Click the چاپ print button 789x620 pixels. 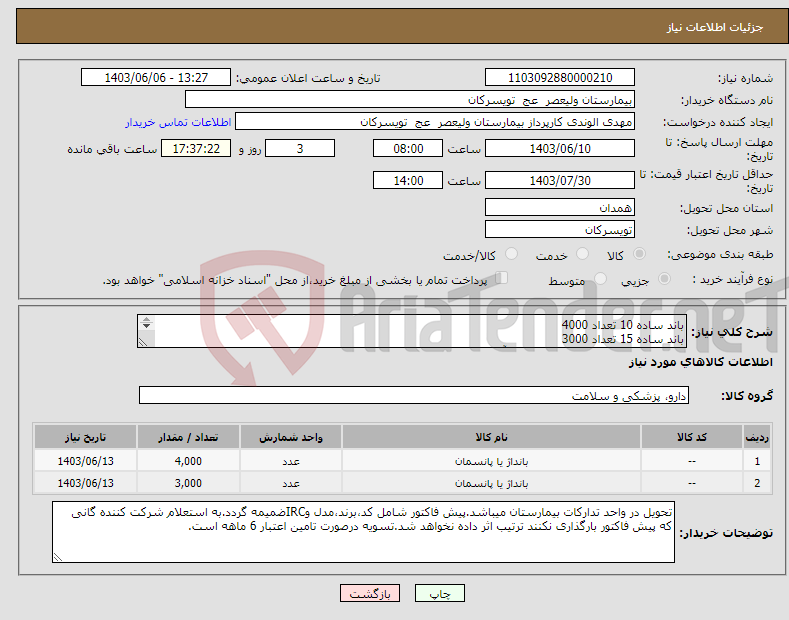pyautogui.click(x=439, y=593)
